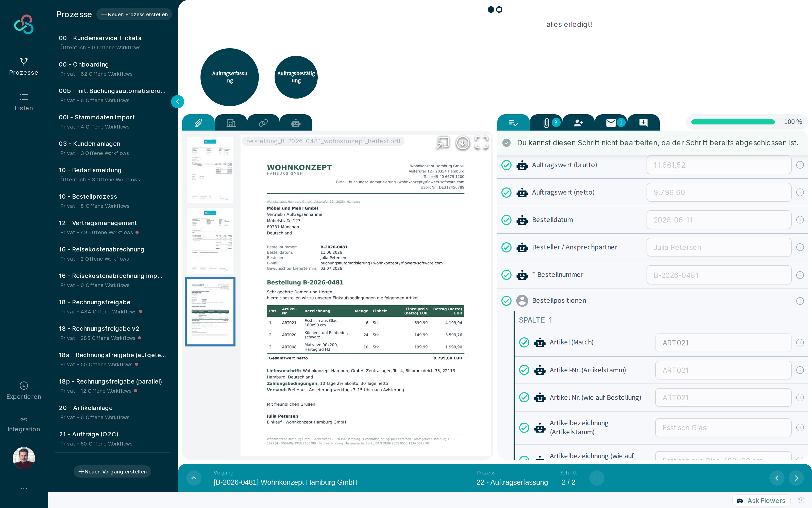Click the filled step indicator dot
This screenshot has width=812, height=508.
click(491, 9)
